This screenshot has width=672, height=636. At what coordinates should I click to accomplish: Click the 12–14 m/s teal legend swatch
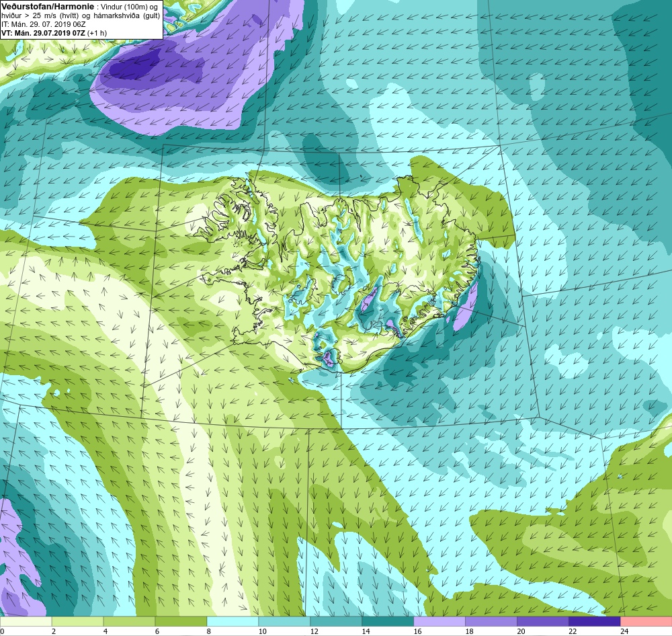click(x=336, y=621)
